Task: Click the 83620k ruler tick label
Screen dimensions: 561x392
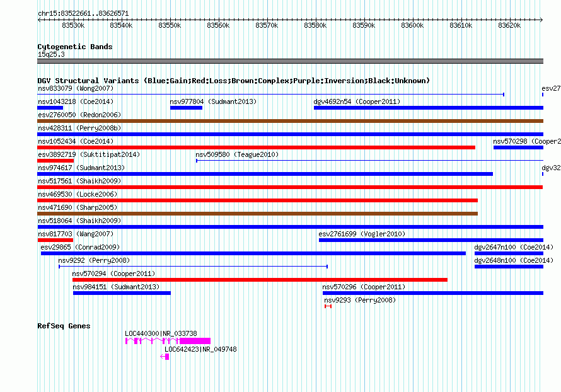Action: point(509,25)
